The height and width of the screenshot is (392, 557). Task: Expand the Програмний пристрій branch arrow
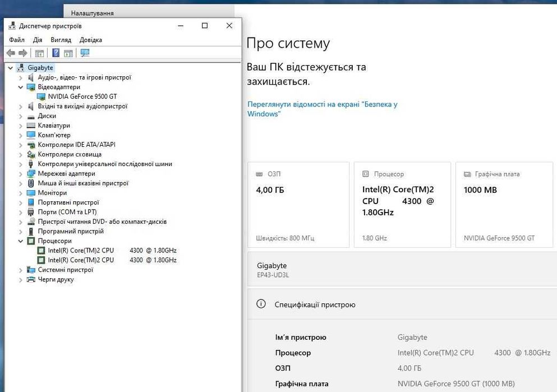point(21,232)
